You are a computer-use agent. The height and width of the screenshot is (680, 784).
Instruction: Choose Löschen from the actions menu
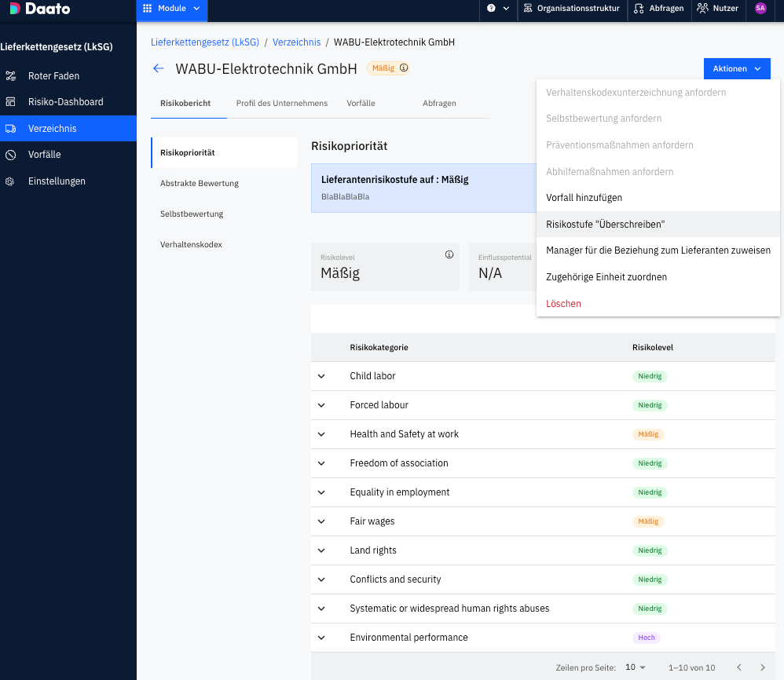click(563, 304)
